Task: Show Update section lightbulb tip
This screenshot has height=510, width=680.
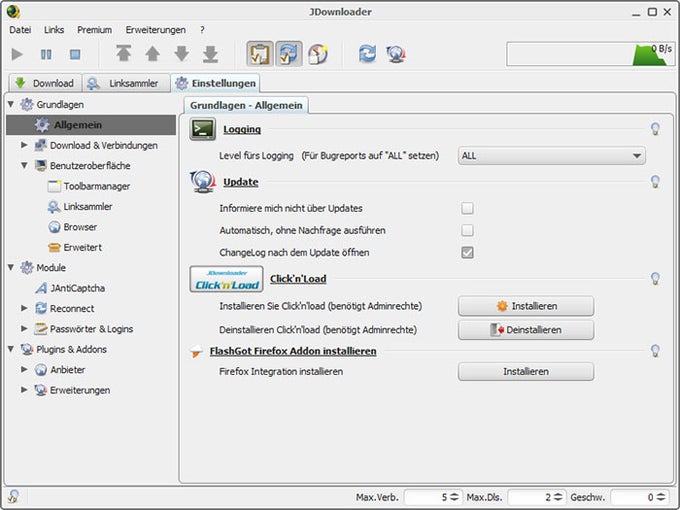Action: pyautogui.click(x=655, y=182)
